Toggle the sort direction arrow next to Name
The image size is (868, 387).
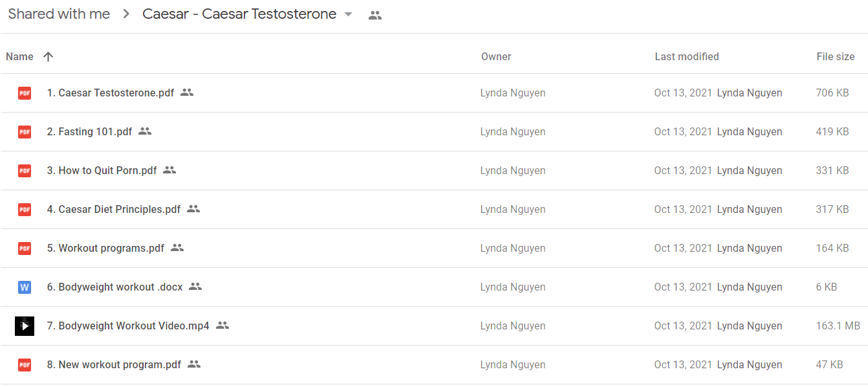coord(48,56)
